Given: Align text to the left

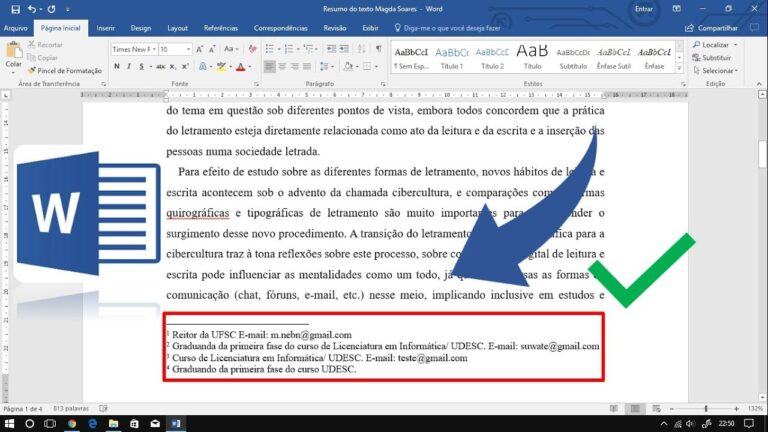Looking at the screenshot, I should point(269,66).
